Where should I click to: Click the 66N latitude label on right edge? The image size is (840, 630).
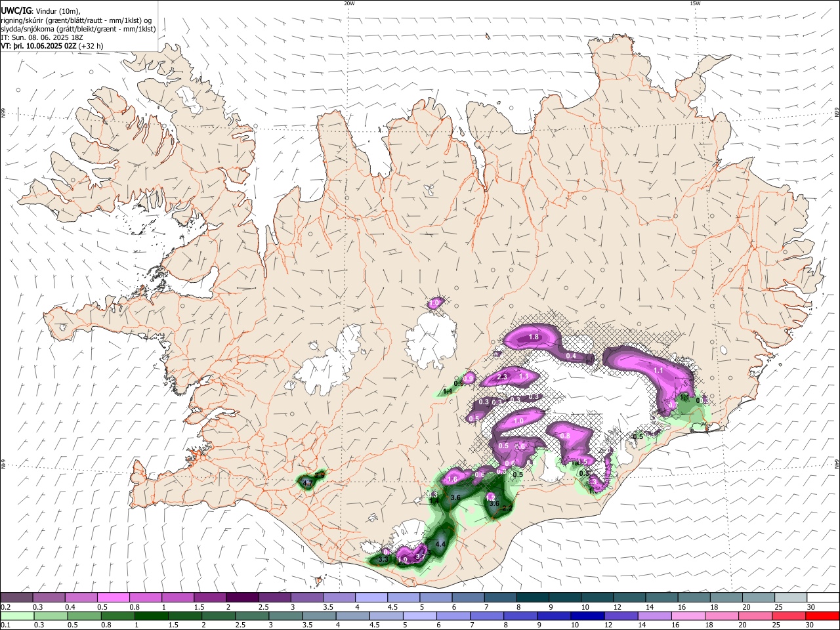coord(837,113)
